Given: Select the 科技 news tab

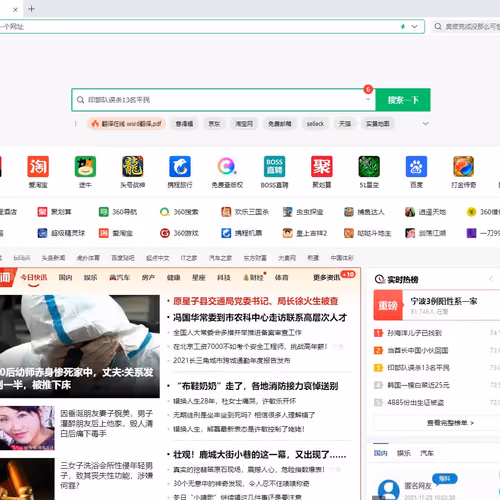Looking at the screenshot, I should pos(224,277).
